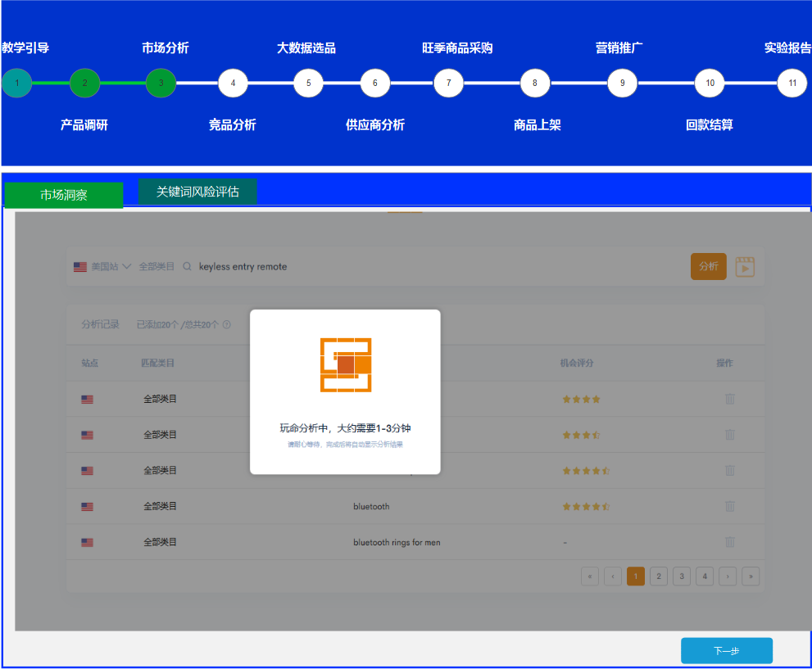Go to step 11 实验报告
The width and height of the screenshot is (812, 669).
(792, 83)
